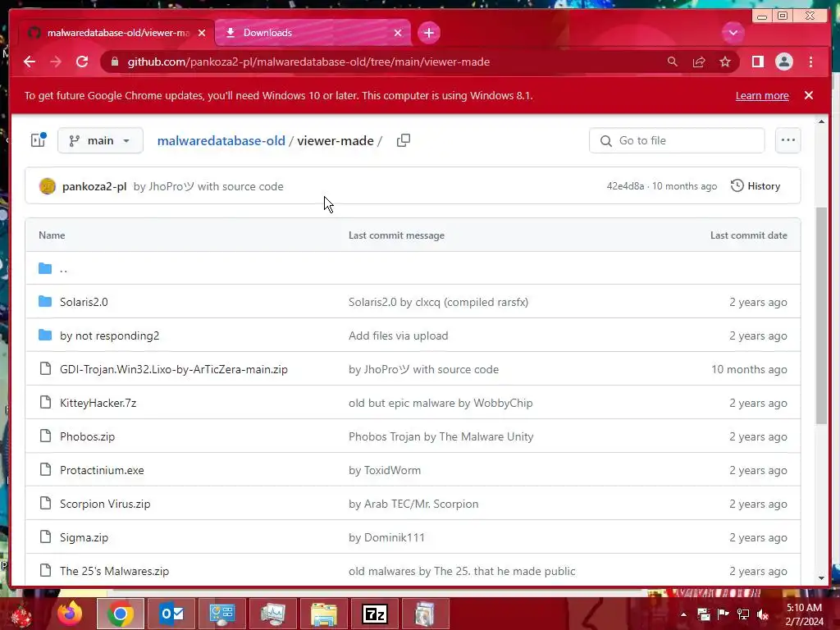Open a new tab with plus button
This screenshot has height=630, width=840.
click(x=428, y=33)
